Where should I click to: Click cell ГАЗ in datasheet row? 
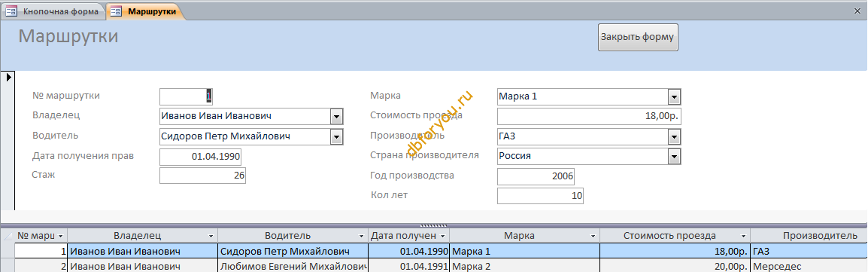[x=809, y=252]
